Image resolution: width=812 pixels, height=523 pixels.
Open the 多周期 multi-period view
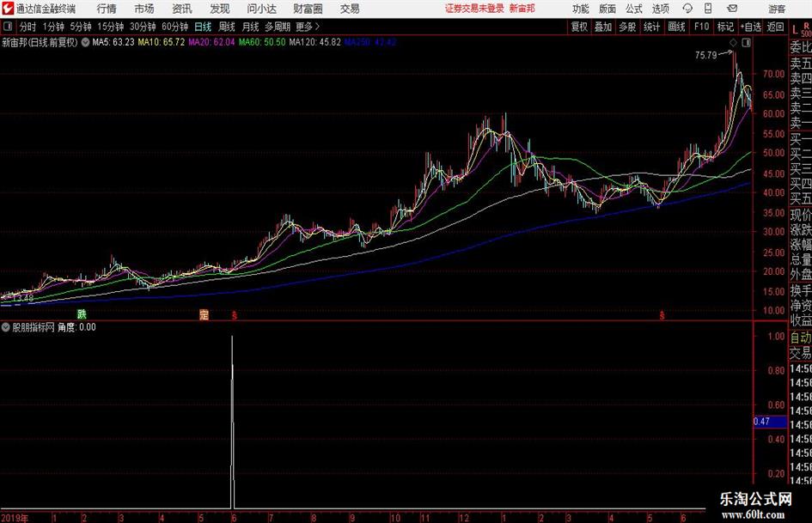pyautogui.click(x=278, y=27)
